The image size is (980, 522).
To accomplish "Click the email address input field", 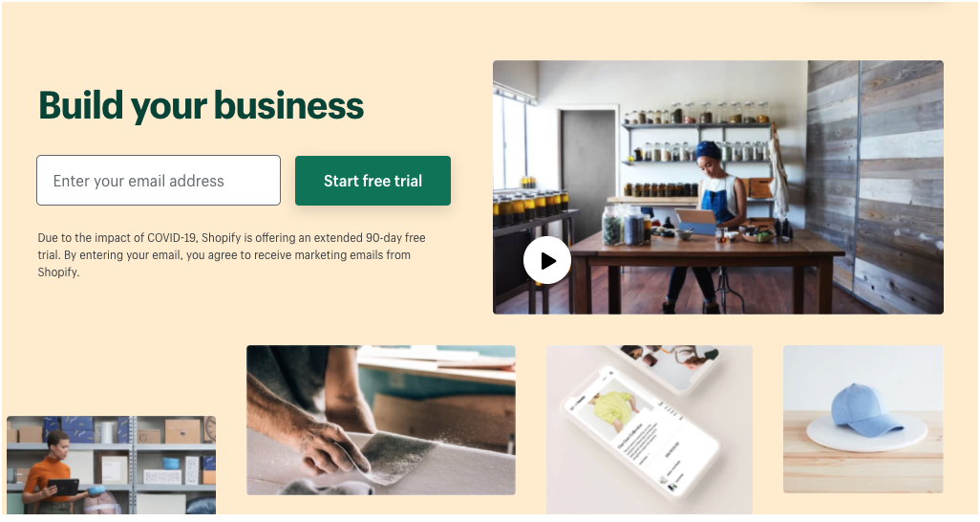I will [x=159, y=181].
